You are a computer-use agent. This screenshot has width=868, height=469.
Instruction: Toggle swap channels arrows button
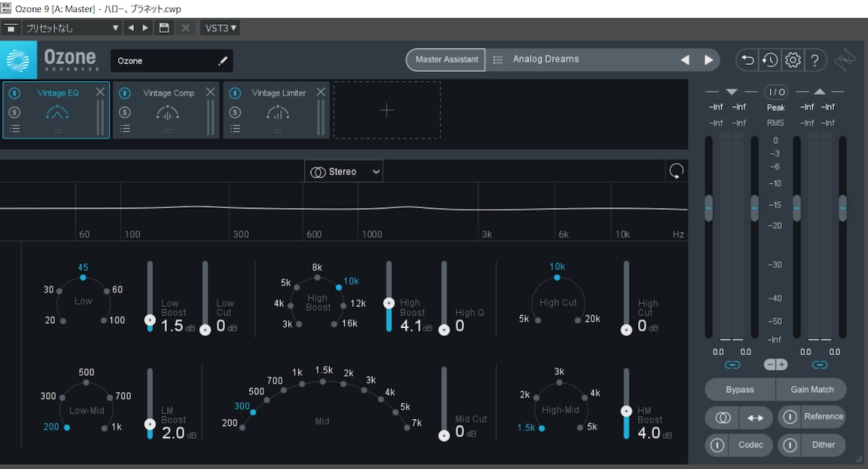[756, 418]
